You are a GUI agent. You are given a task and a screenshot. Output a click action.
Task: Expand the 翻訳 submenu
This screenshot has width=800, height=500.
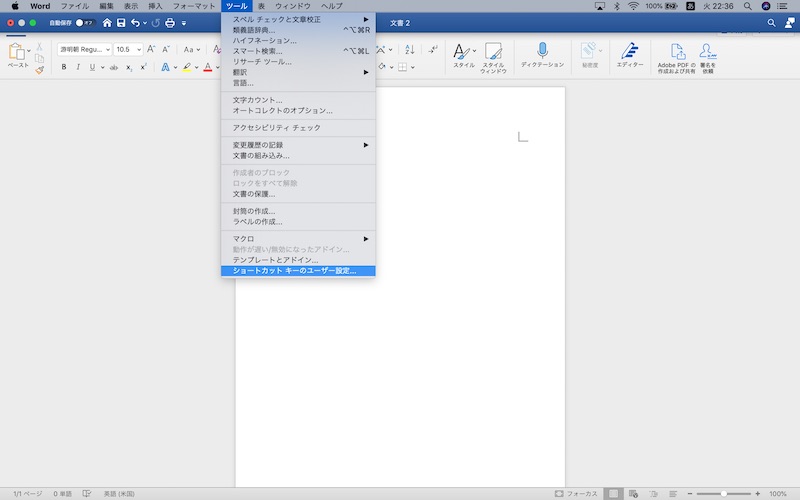point(298,72)
